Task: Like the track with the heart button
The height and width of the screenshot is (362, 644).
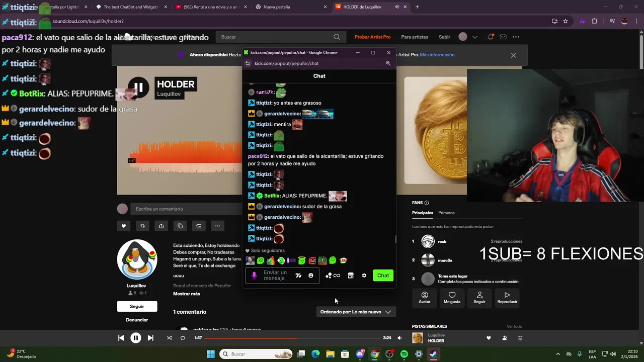Action: click(124, 226)
